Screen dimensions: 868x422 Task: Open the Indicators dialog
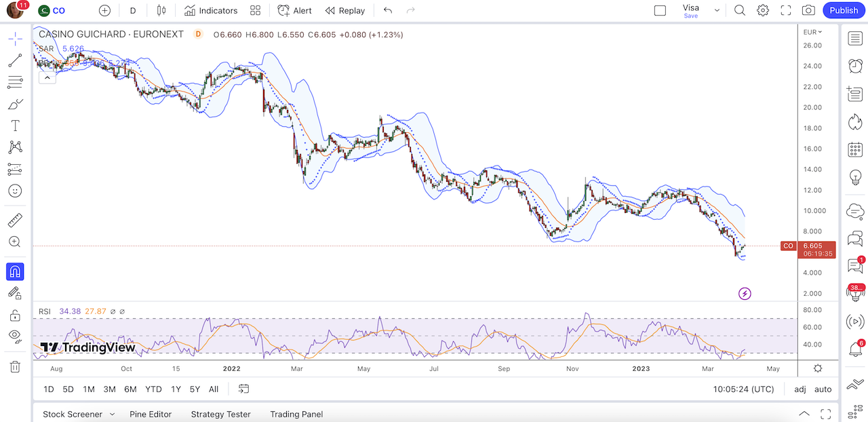click(x=211, y=10)
